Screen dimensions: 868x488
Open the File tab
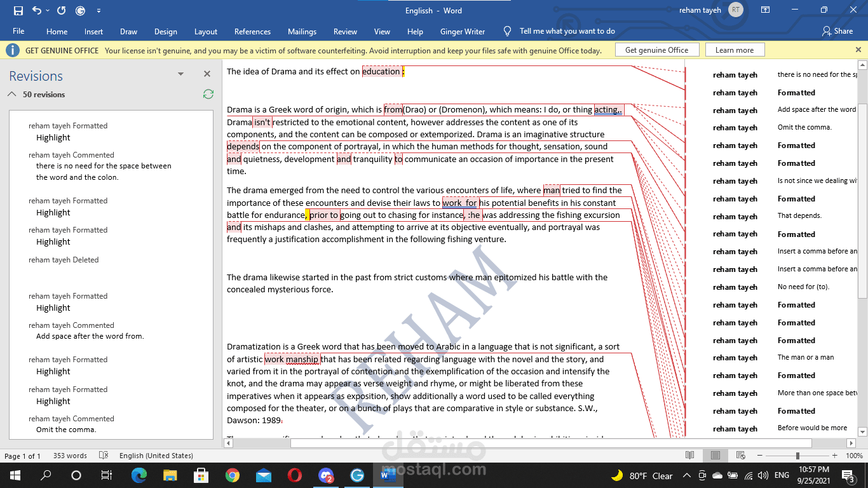point(18,31)
